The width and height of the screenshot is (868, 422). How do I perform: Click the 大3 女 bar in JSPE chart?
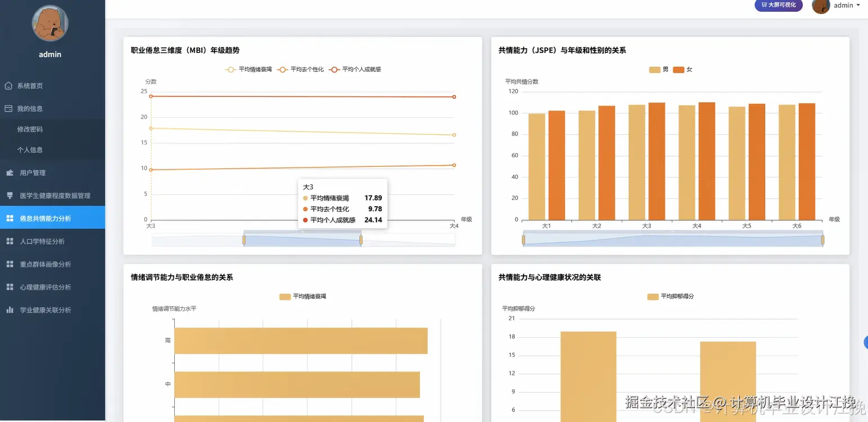pyautogui.click(x=657, y=161)
